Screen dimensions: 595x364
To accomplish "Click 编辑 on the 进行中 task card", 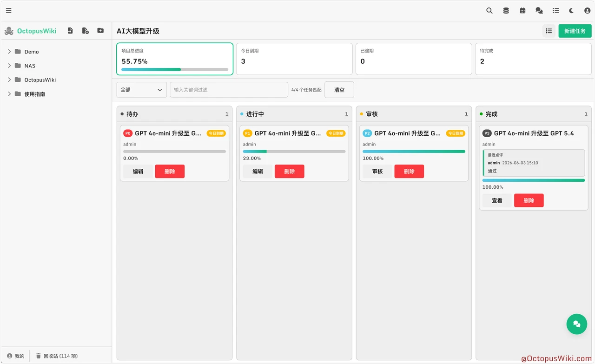I will pos(258,172).
